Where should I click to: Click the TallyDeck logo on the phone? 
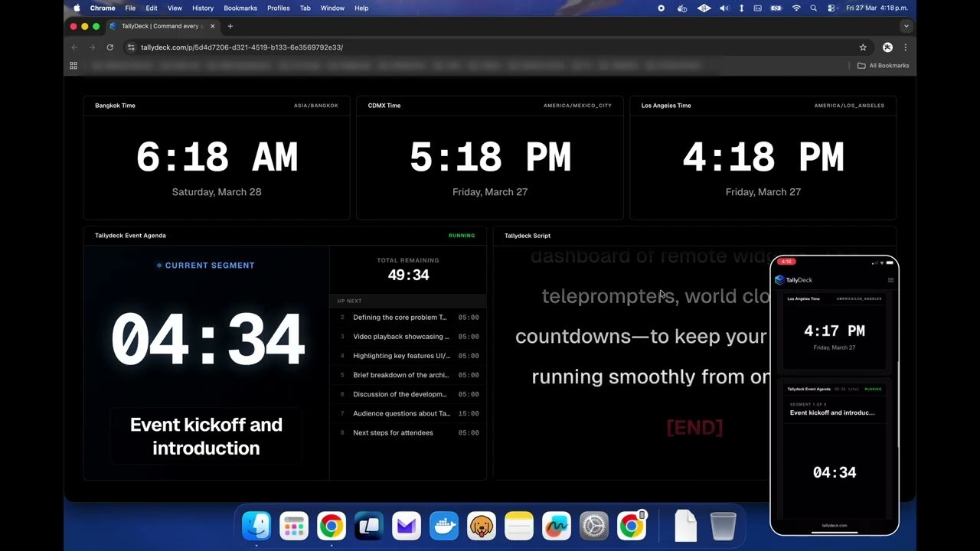794,280
